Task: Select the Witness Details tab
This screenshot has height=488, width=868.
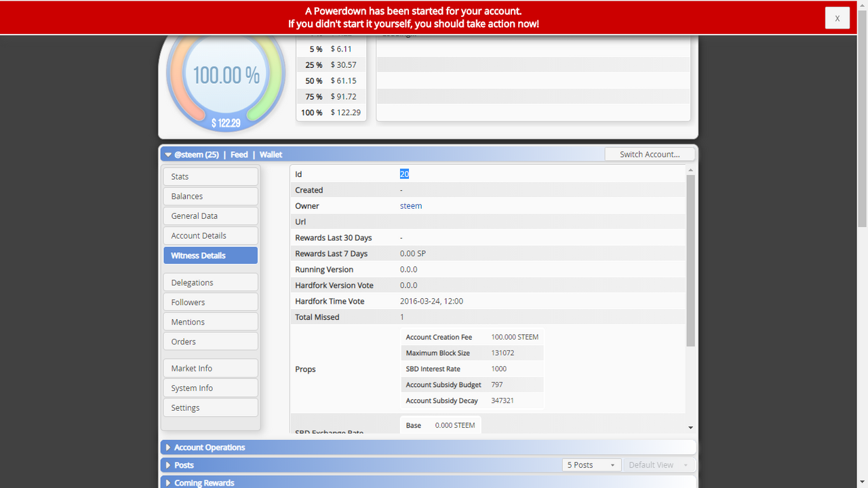Action: (210, 256)
